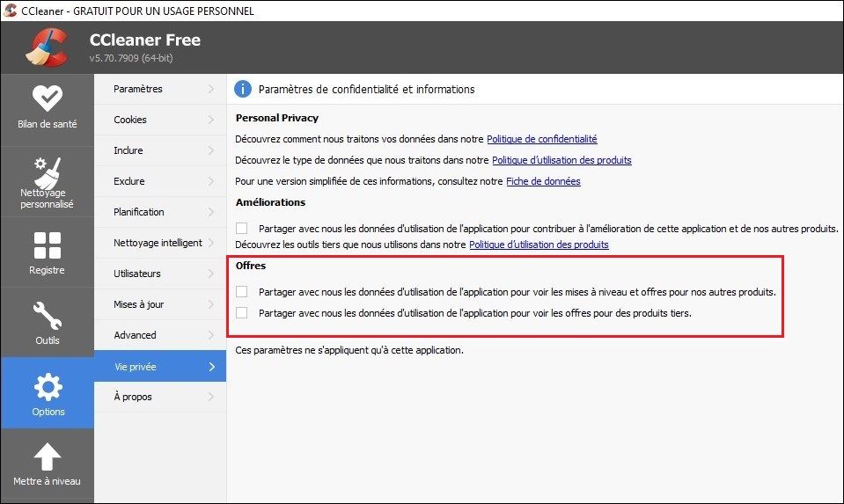
Task: Open Registre grid icon
Action: coord(48,245)
